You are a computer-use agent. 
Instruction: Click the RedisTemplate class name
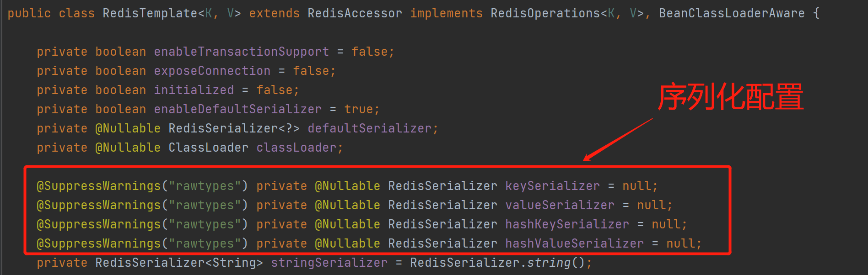(150, 13)
